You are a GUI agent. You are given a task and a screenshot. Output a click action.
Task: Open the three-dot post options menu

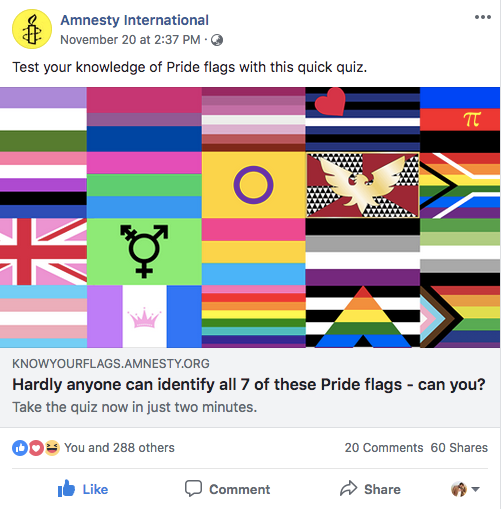483,17
